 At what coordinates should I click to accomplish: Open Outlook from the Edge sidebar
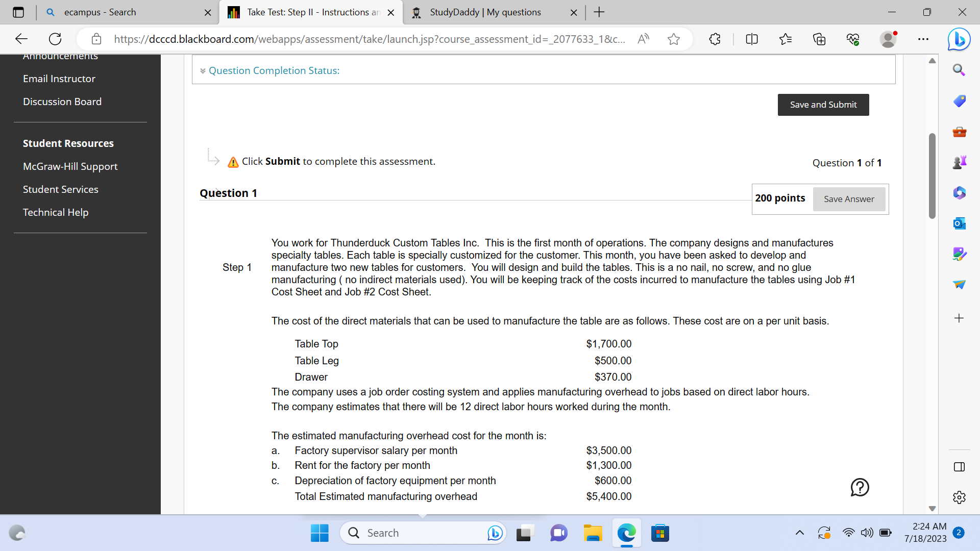click(x=959, y=223)
